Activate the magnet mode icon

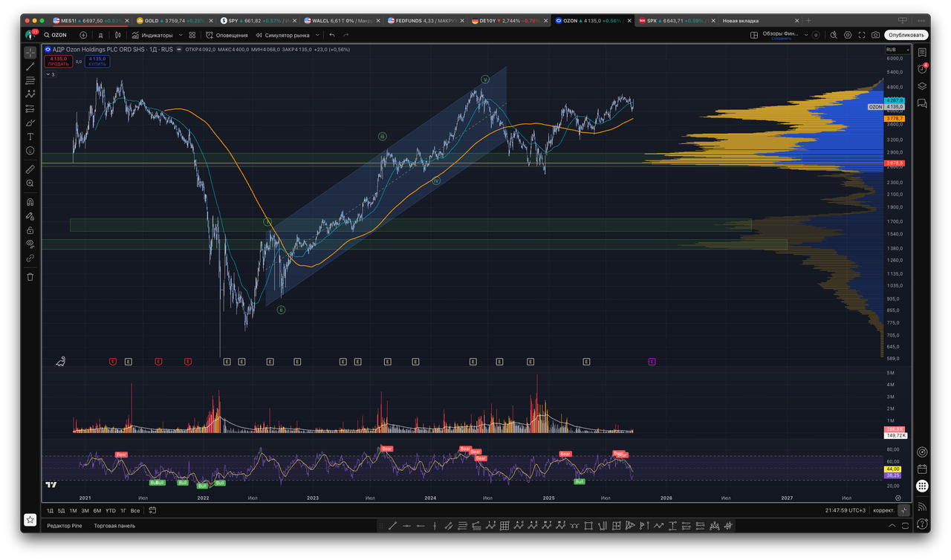point(30,202)
